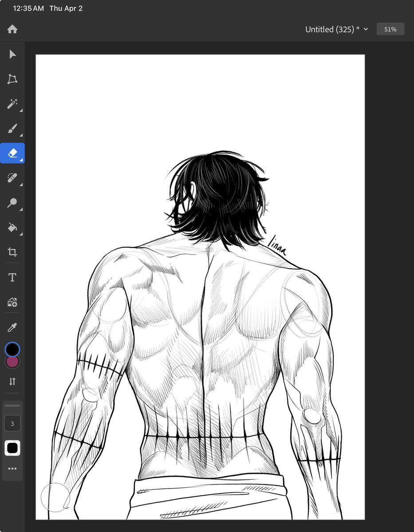This screenshot has width=414, height=532.
Task: Open the black brush hardness preview
Action: (12, 448)
